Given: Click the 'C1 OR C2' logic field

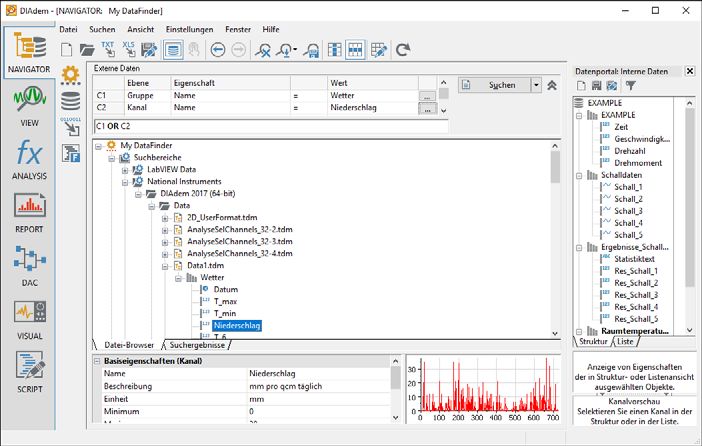Looking at the screenshot, I should coord(271,126).
